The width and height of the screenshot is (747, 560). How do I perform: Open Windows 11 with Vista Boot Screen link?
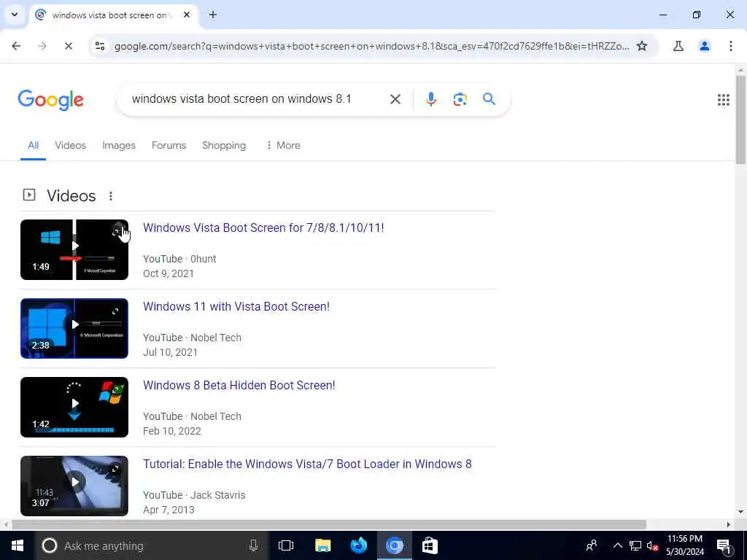[x=236, y=306]
